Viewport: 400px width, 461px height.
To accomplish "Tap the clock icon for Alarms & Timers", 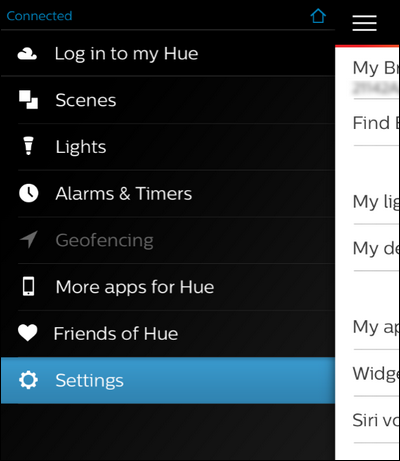I will (28, 193).
